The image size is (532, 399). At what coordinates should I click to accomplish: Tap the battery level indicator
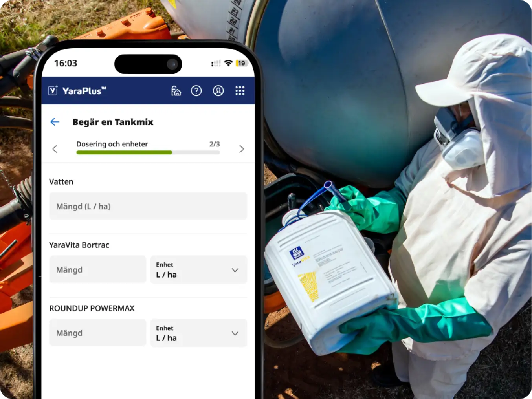[x=241, y=63]
